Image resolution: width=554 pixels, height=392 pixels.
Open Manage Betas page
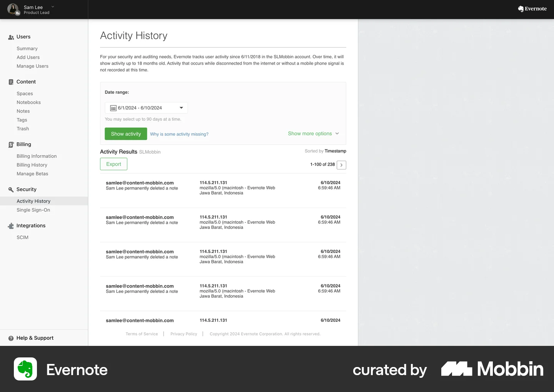pos(32,174)
